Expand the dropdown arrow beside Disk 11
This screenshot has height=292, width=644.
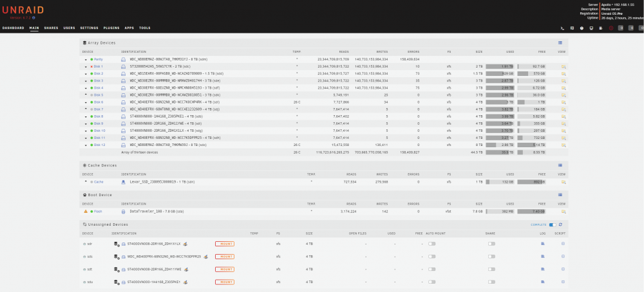coord(86,138)
